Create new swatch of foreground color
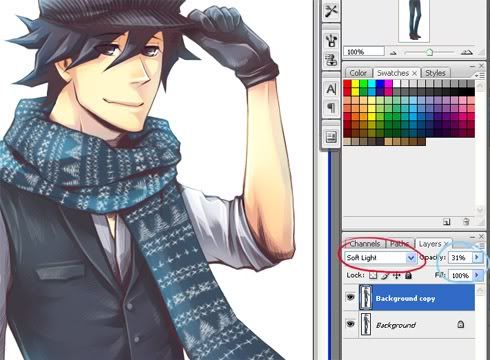 [447, 222]
